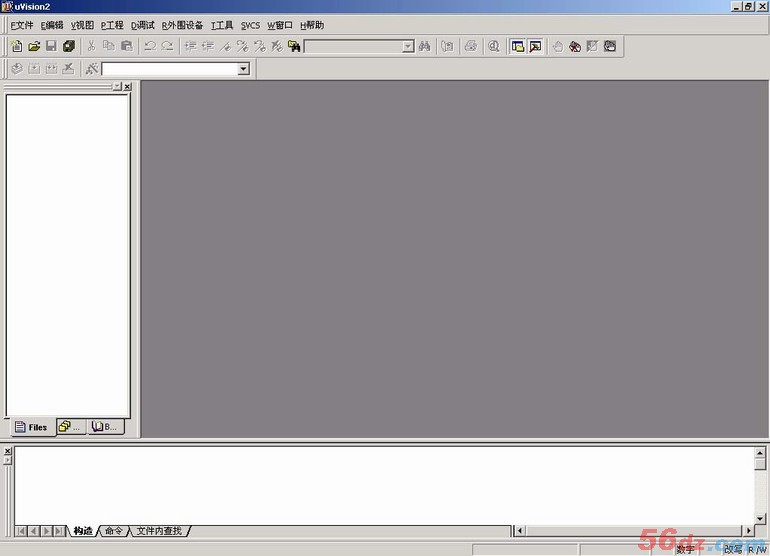Click the Redo arrow icon
Screen dimensions: 770x556
click(167, 46)
